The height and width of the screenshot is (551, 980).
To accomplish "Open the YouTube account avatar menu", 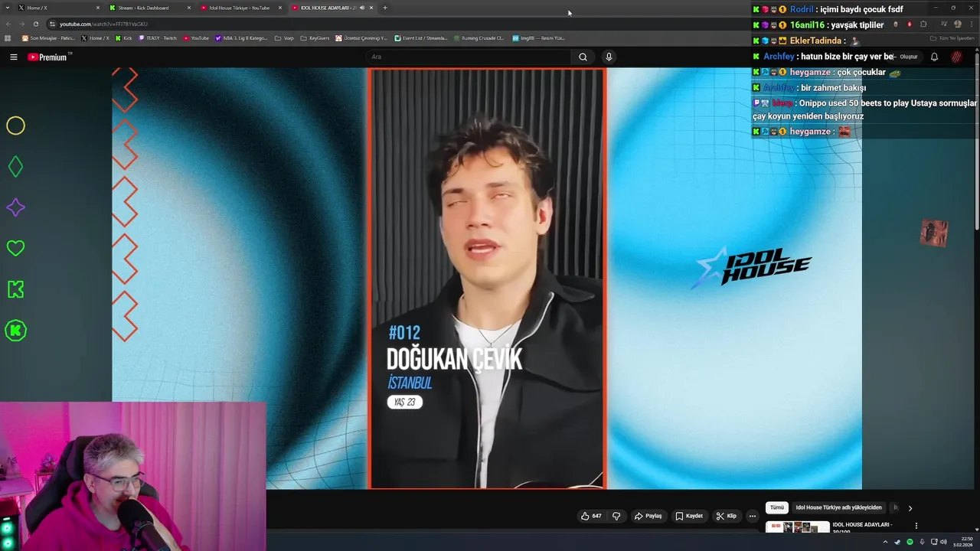I will click(x=956, y=57).
